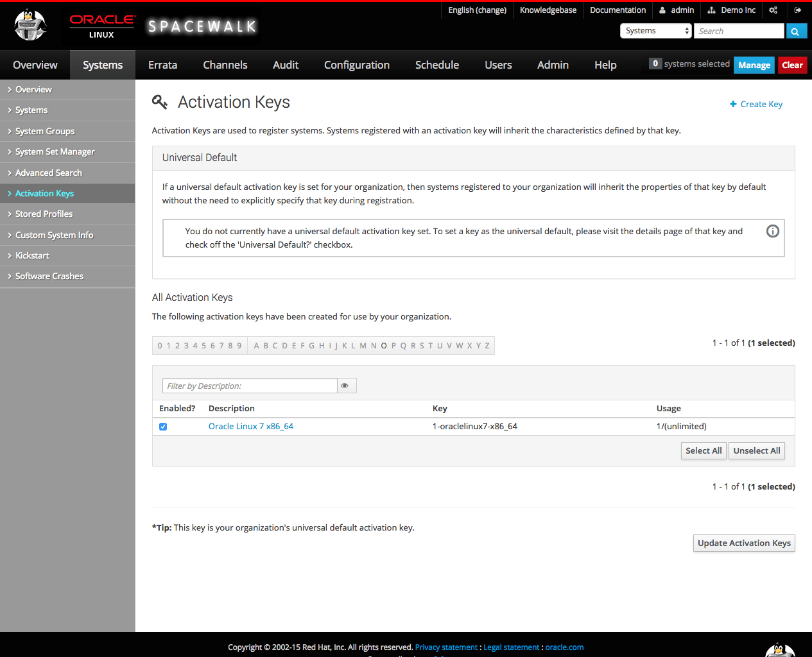Click the search magnifier button
Image resolution: width=812 pixels, height=657 pixels.
[796, 31]
